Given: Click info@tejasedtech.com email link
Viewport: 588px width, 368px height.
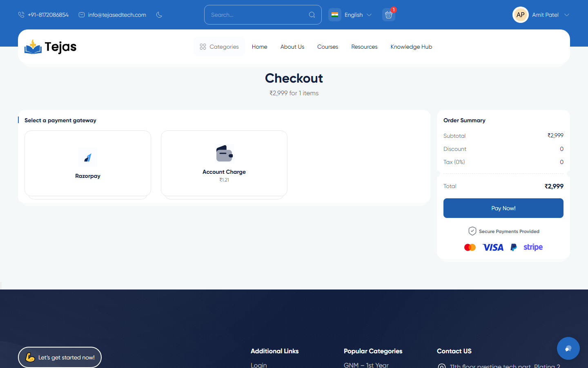Looking at the screenshot, I should click(117, 15).
